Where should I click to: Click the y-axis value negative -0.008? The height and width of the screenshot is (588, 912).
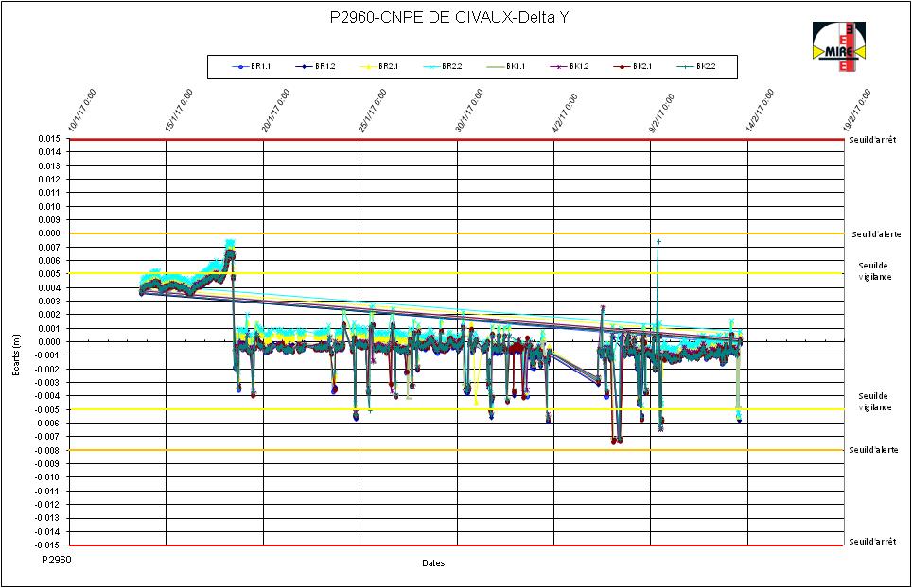(x=47, y=450)
